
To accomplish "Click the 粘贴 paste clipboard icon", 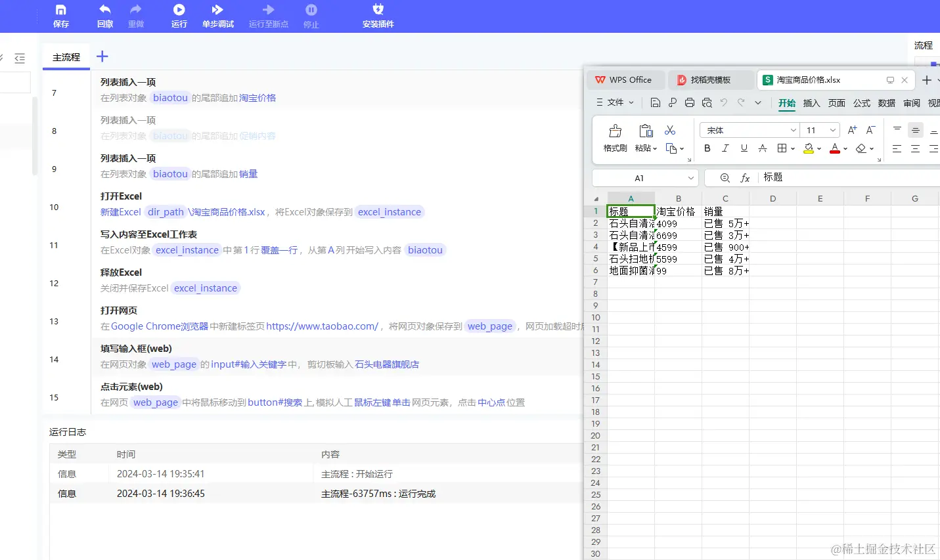I will click(646, 131).
